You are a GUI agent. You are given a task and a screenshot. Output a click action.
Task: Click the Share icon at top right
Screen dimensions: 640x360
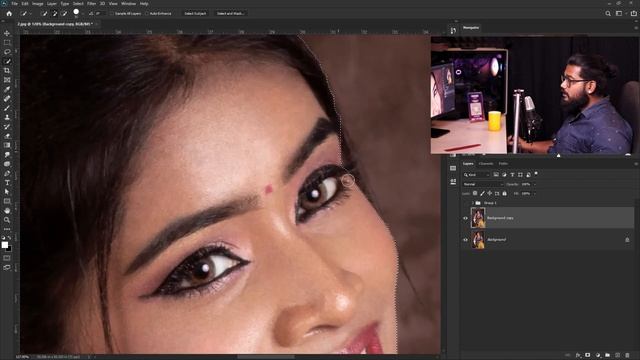pyautogui.click(x=633, y=13)
